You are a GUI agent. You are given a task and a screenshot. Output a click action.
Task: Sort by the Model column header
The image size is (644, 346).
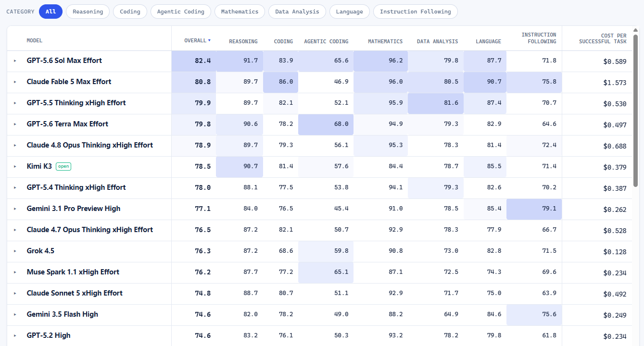pos(35,41)
